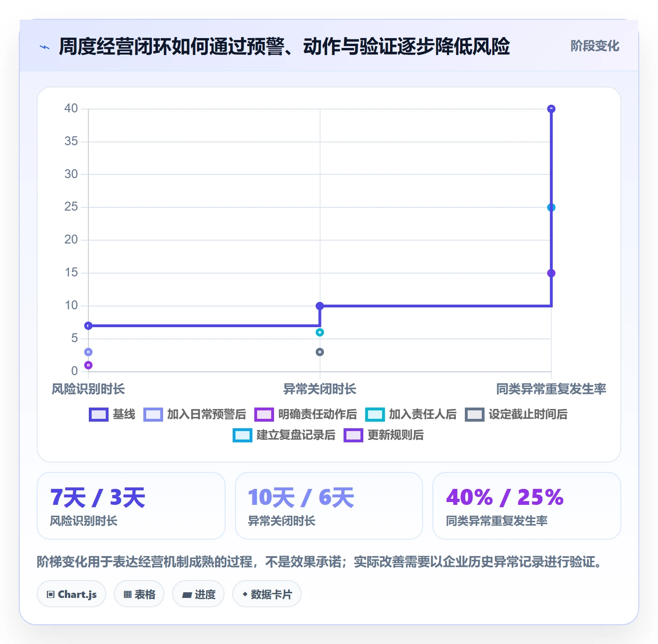Image resolution: width=658 pixels, height=644 pixels.
Task: Click the magenta point at 1 on 风险识别时长
Action: coord(88,365)
